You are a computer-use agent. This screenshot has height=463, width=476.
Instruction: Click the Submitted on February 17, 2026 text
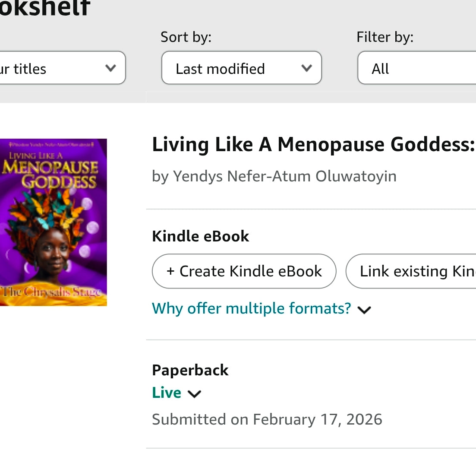click(267, 419)
